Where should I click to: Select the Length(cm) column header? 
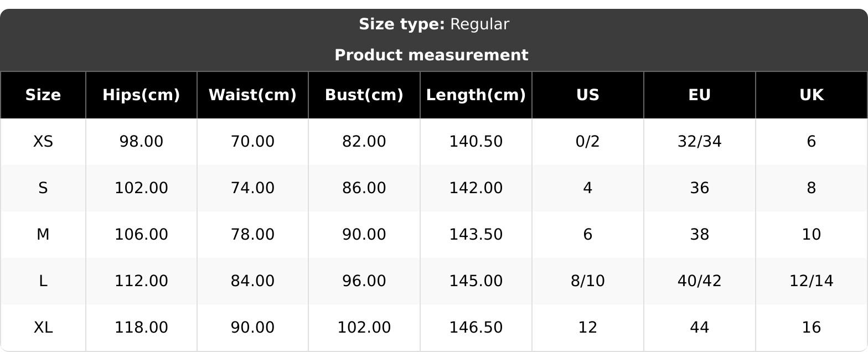coord(476,95)
